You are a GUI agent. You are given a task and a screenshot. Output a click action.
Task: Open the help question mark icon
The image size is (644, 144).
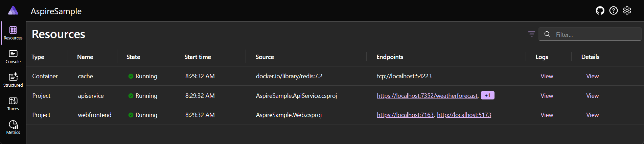coord(614,11)
